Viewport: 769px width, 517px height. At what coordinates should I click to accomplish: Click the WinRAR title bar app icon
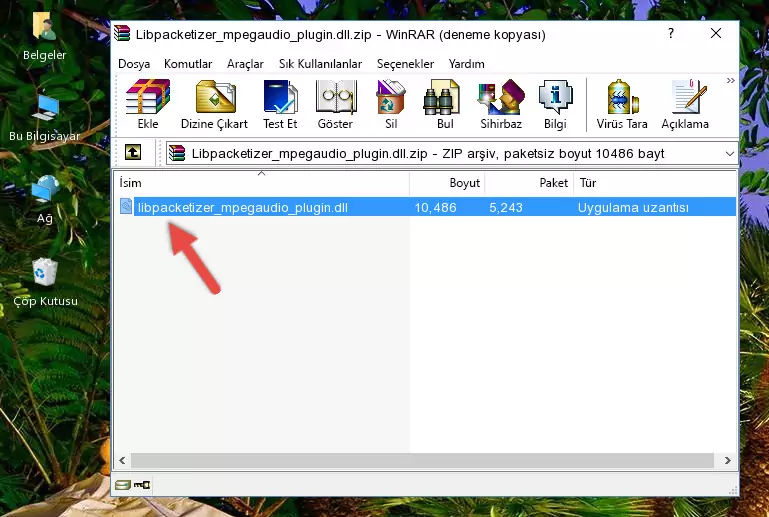coord(122,33)
